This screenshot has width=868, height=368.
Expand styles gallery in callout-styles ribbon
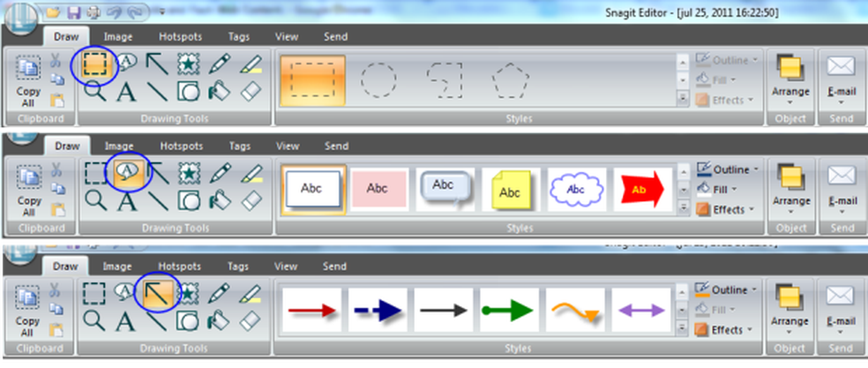click(684, 208)
